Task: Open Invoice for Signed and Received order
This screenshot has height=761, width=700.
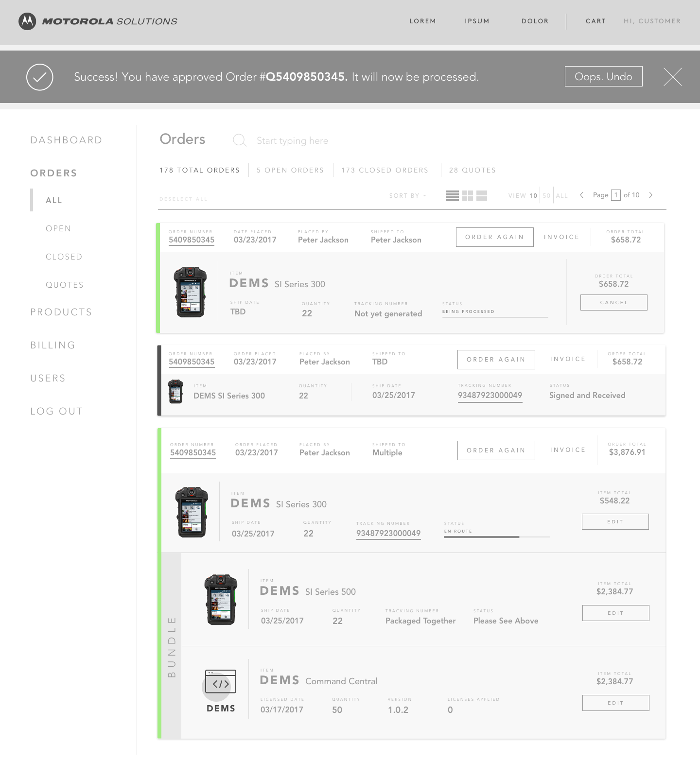Action: point(568,359)
